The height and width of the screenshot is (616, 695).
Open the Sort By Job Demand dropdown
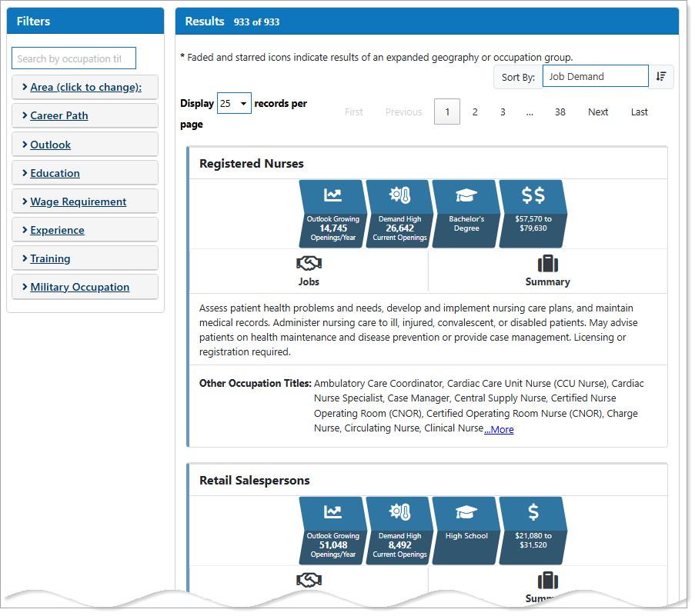point(595,76)
